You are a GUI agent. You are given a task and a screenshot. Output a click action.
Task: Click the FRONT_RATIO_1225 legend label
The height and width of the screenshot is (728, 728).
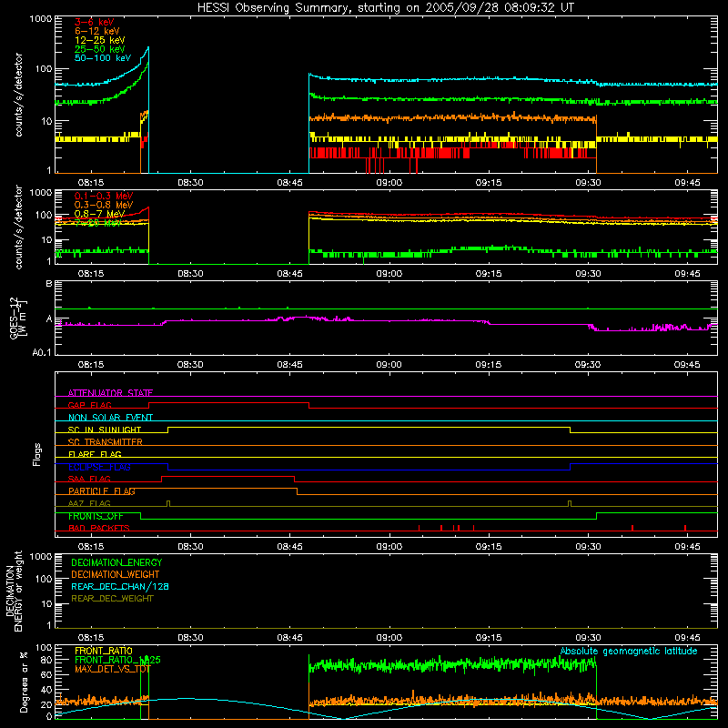(x=117, y=660)
